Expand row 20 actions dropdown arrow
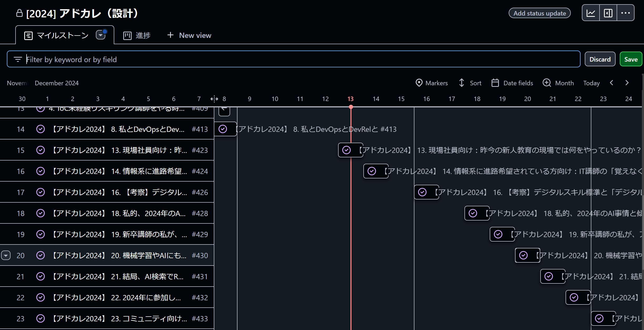Image resolution: width=644 pixels, height=330 pixels. (6, 255)
